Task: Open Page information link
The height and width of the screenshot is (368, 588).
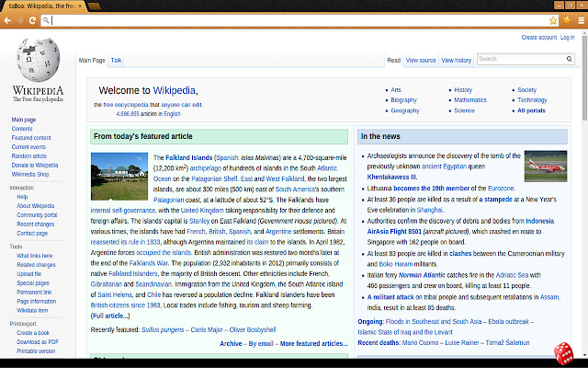Action: click(x=37, y=301)
